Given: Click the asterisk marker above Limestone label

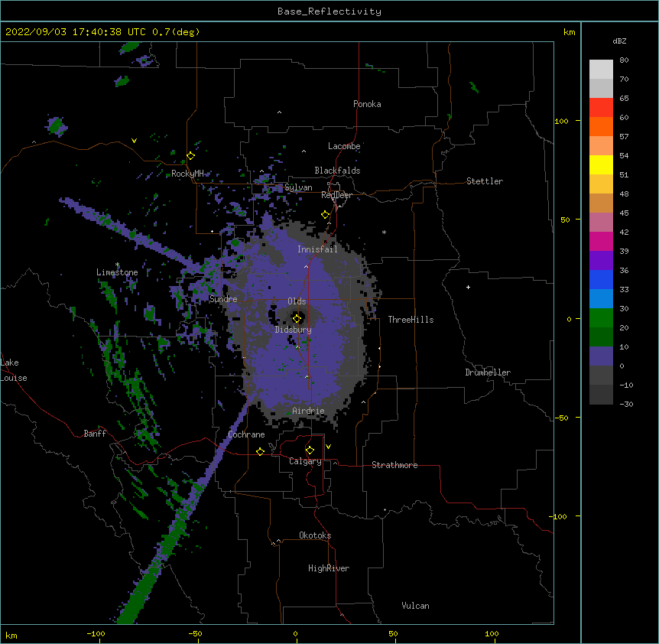Looking at the screenshot, I should pos(117,265).
